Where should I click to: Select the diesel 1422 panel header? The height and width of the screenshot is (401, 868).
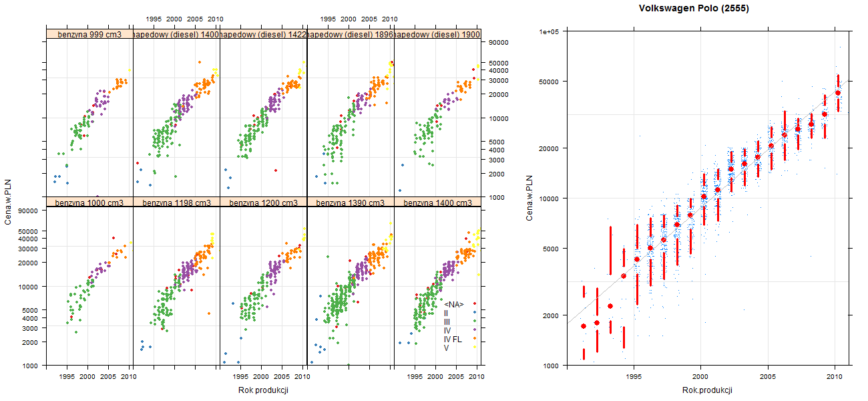pyautogui.click(x=263, y=34)
